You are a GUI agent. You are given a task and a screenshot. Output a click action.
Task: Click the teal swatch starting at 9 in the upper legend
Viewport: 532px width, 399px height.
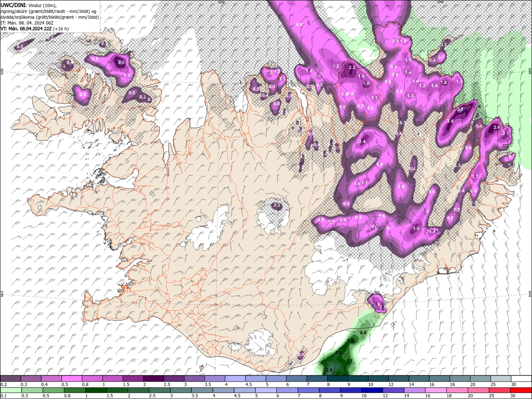point(358,378)
